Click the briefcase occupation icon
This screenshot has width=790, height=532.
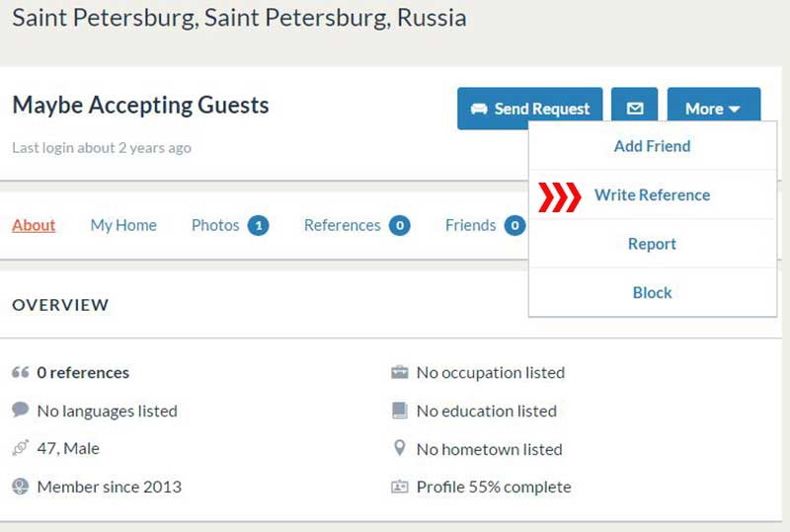point(400,372)
